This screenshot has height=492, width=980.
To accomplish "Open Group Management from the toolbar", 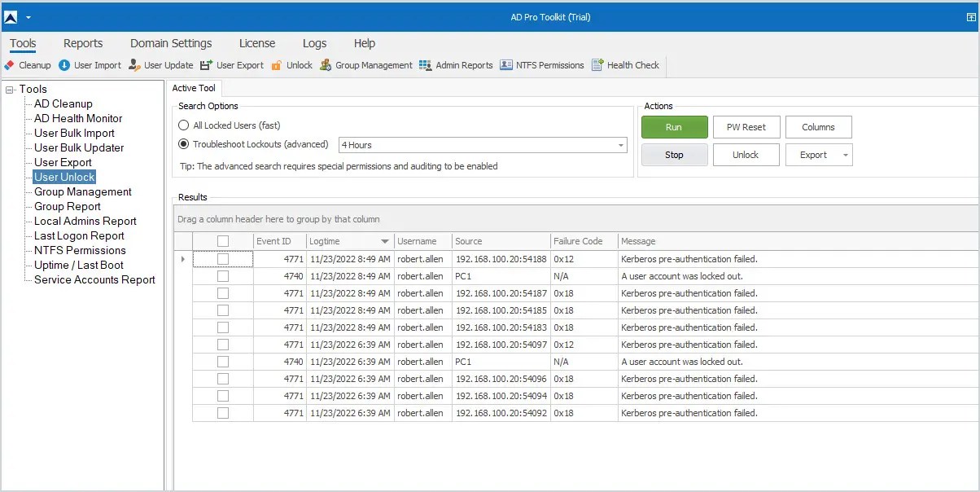I will 365,65.
